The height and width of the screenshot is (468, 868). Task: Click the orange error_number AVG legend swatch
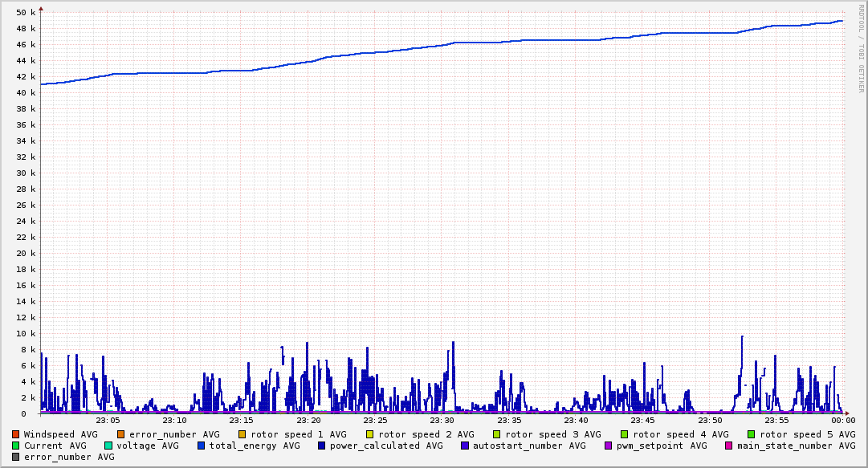point(121,434)
